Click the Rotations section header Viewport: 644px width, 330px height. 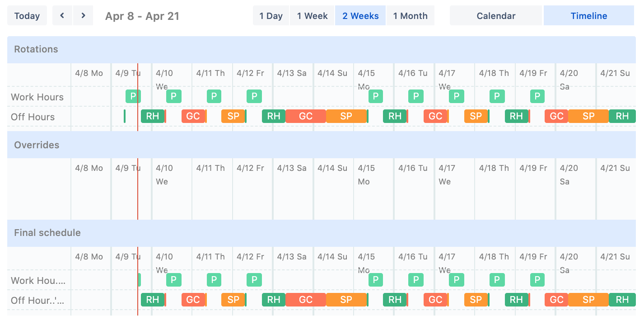click(x=36, y=49)
